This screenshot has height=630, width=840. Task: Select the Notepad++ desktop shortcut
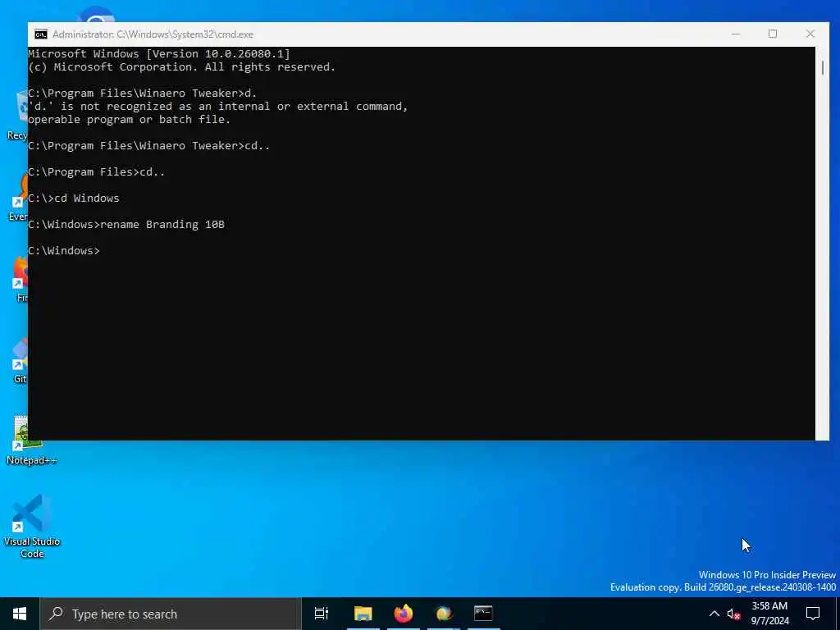[30, 441]
